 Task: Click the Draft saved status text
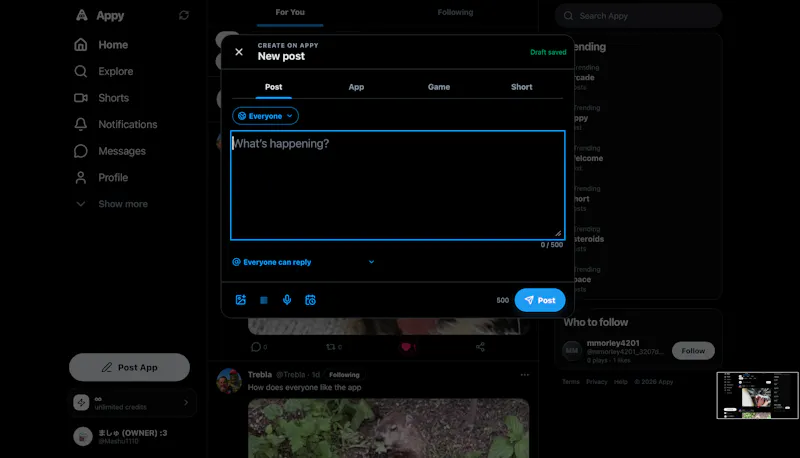(548, 52)
